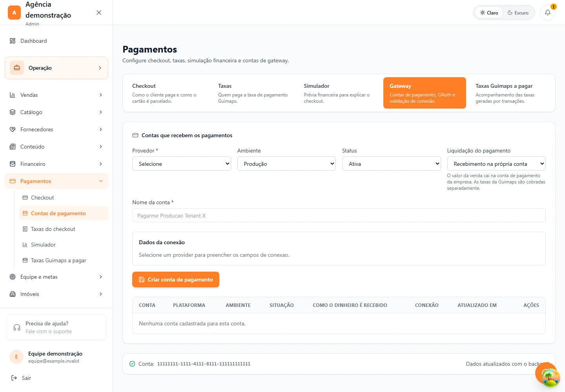Select the Checkout tab card
This screenshot has height=392, width=565.
167,93
